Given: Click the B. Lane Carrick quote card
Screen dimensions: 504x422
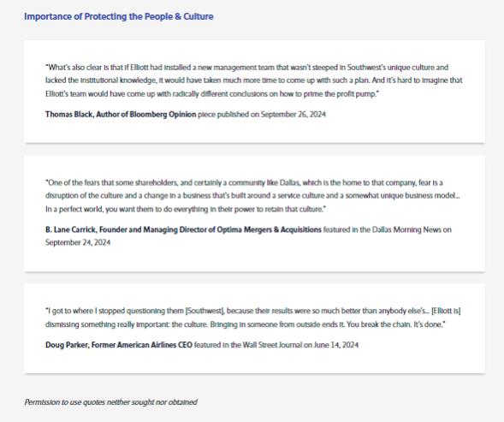Looking at the screenshot, I should pyautogui.click(x=254, y=214).
